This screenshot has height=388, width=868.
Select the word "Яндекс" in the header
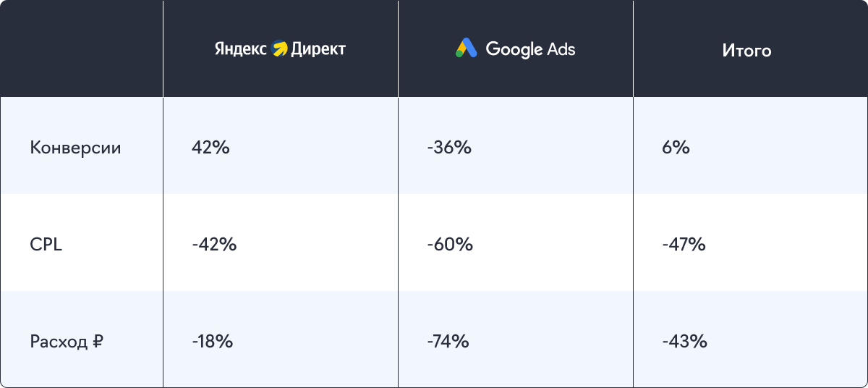pos(241,49)
